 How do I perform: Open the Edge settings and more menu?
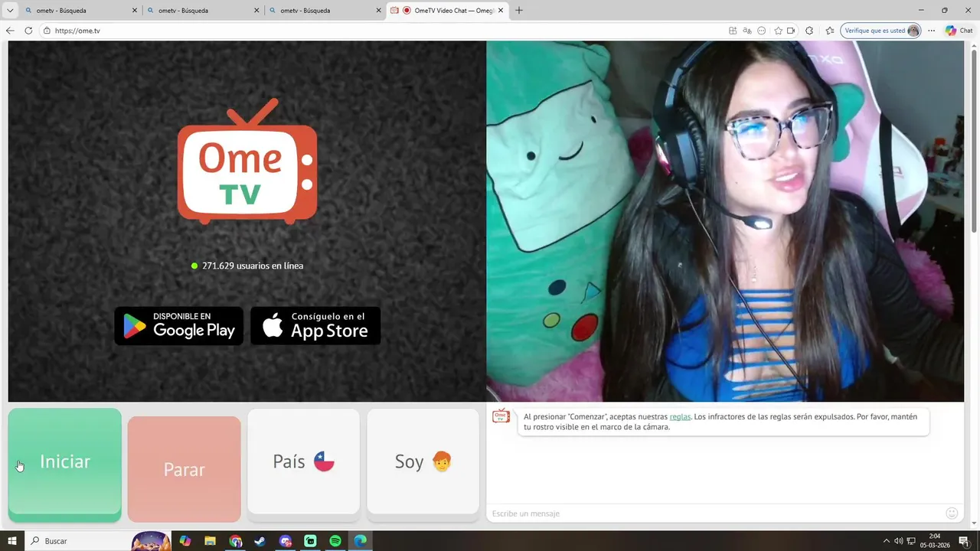point(931,31)
